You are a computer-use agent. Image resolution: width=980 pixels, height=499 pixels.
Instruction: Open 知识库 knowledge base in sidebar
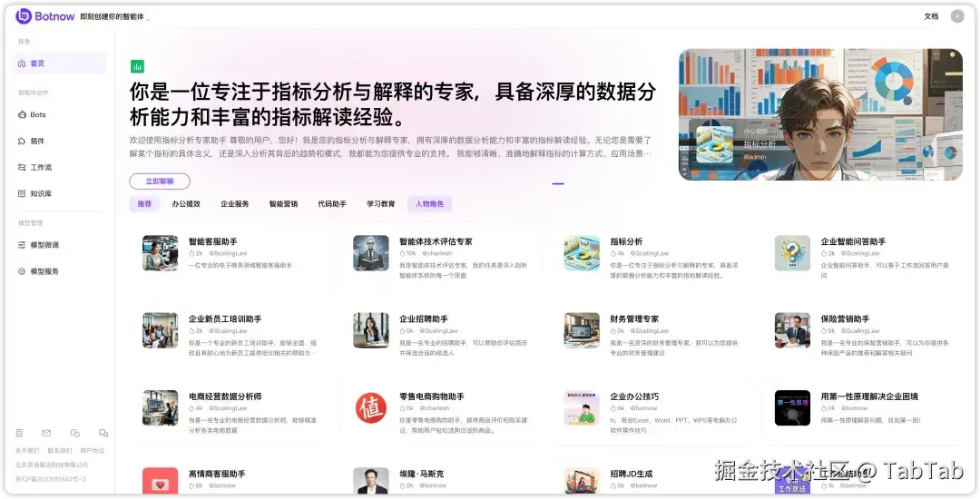59,193
